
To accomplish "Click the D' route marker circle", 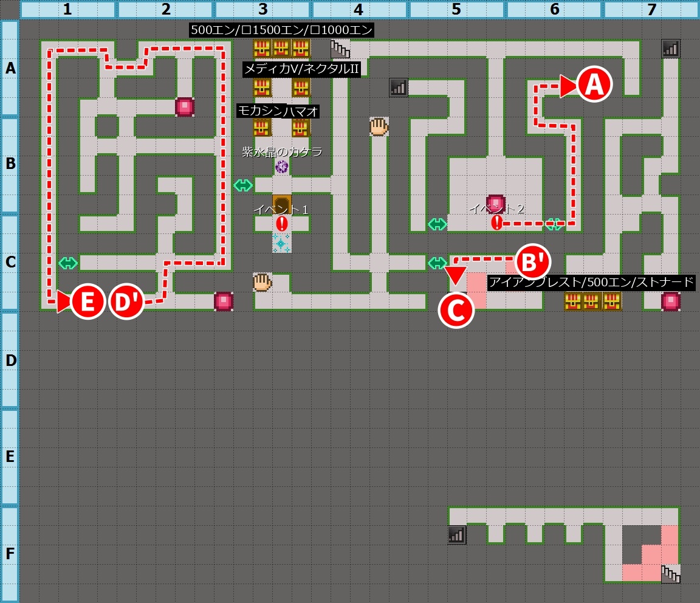I will [x=126, y=301].
